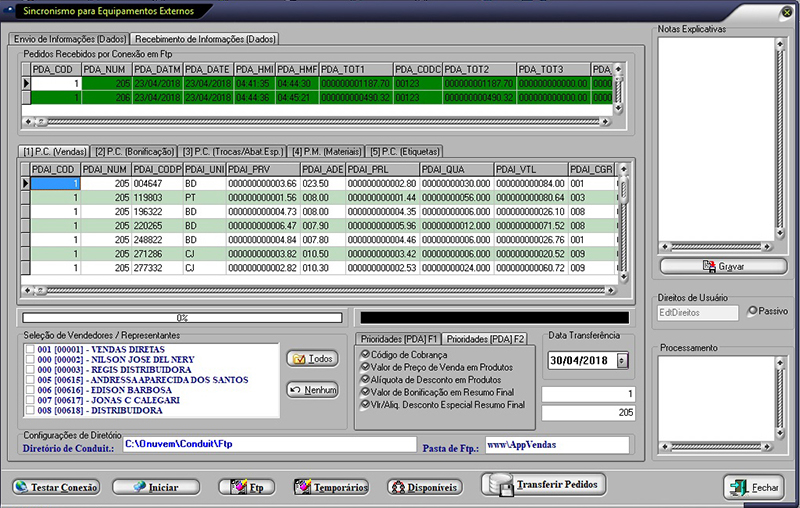Switch to Prioridades [PDA] F2 tab
Screen dimensions: 800x508
[487, 339]
